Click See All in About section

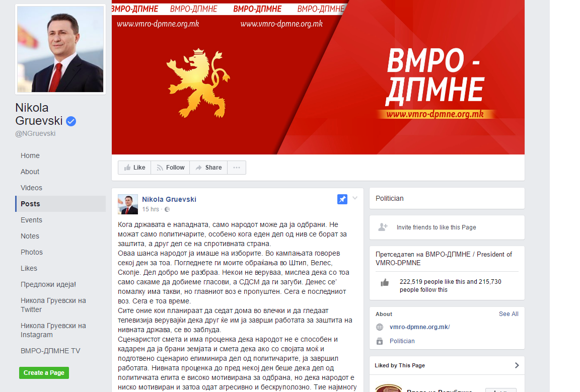[509, 314]
